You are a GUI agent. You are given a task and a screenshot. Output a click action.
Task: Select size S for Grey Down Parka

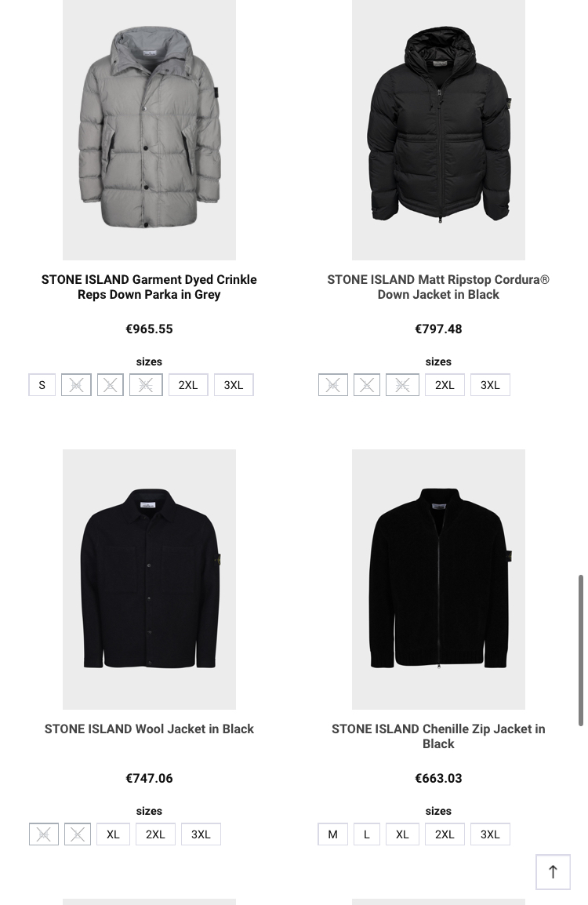click(x=42, y=385)
